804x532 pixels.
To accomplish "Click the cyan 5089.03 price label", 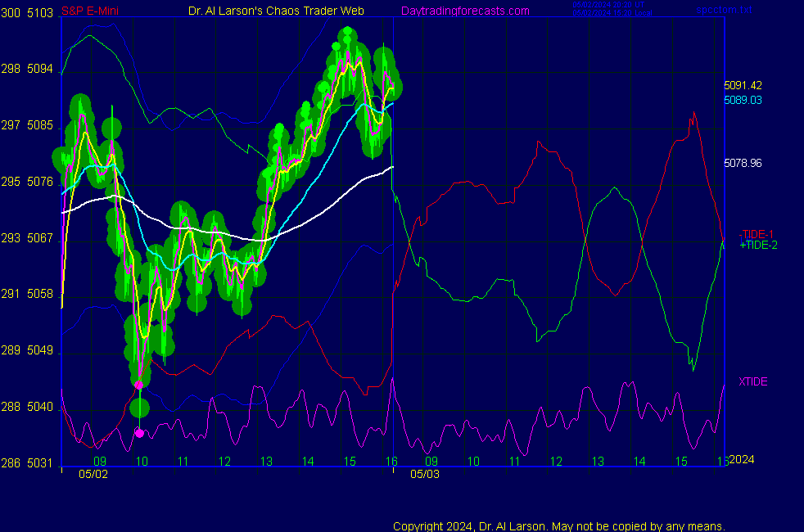I will tap(743, 100).
